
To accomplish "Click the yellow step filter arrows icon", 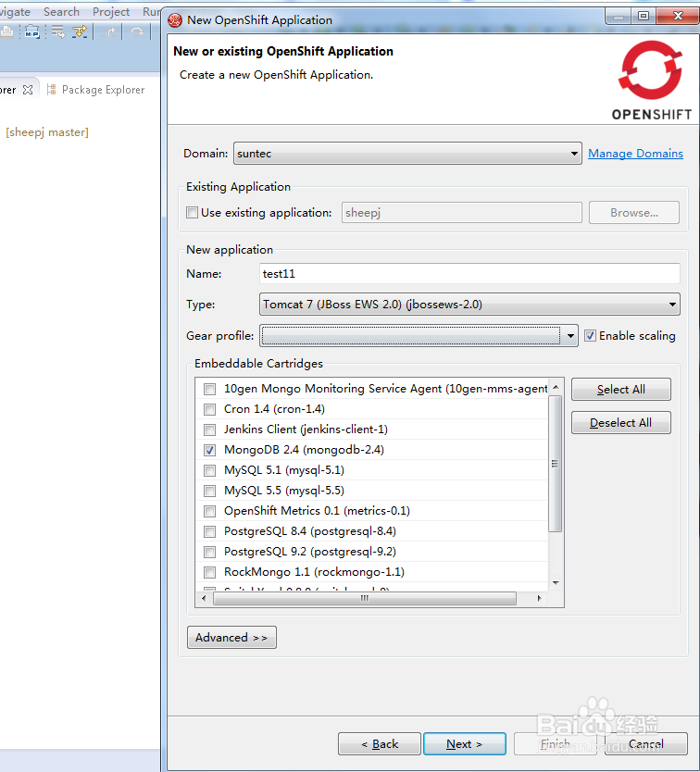I will point(80,32).
